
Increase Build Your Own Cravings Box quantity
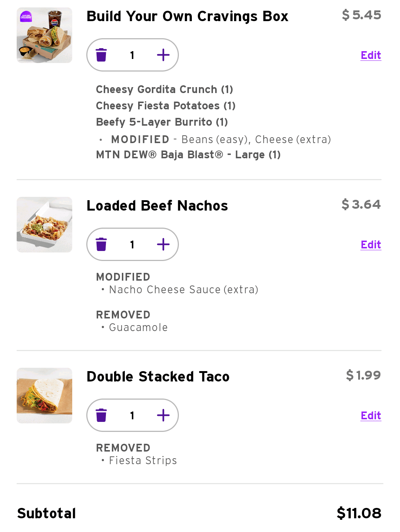click(163, 55)
